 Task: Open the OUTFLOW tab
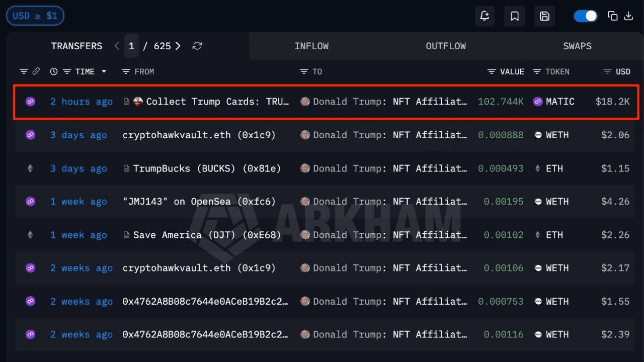click(446, 46)
